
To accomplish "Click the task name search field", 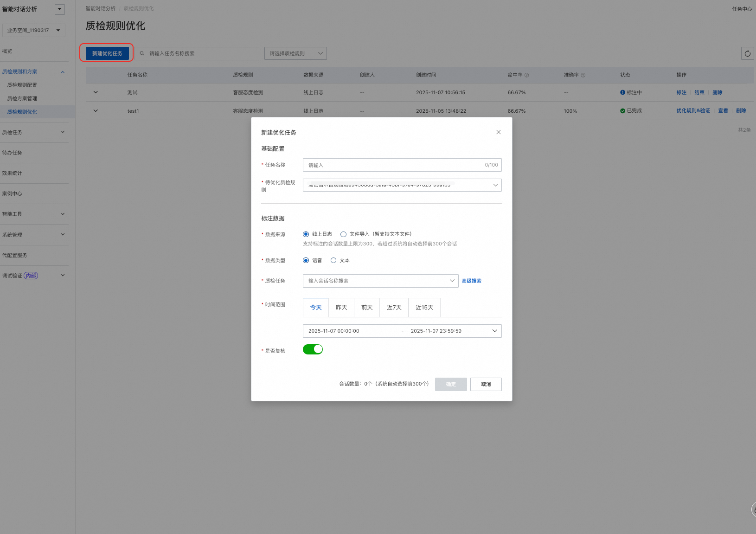I will click(x=197, y=53).
